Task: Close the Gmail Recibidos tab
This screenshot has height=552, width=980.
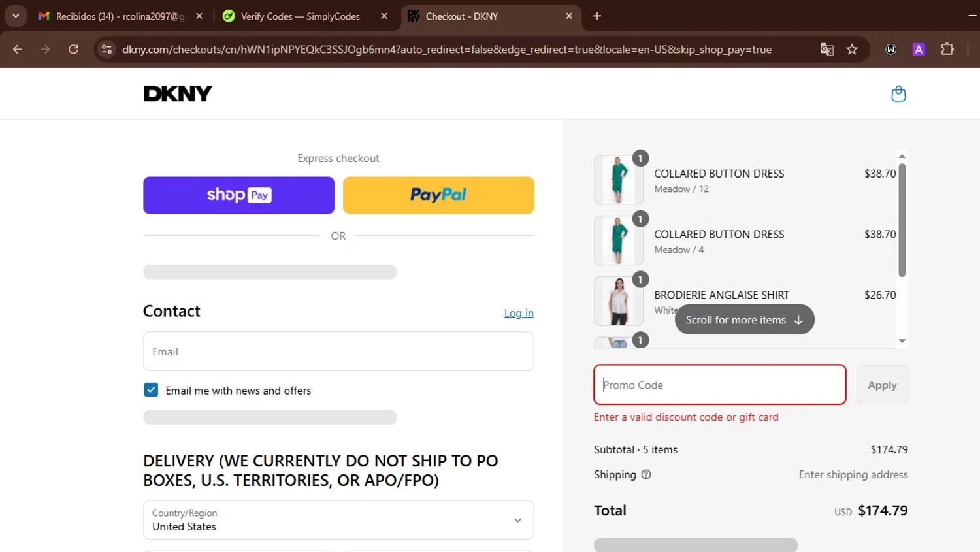Action: coord(199,16)
